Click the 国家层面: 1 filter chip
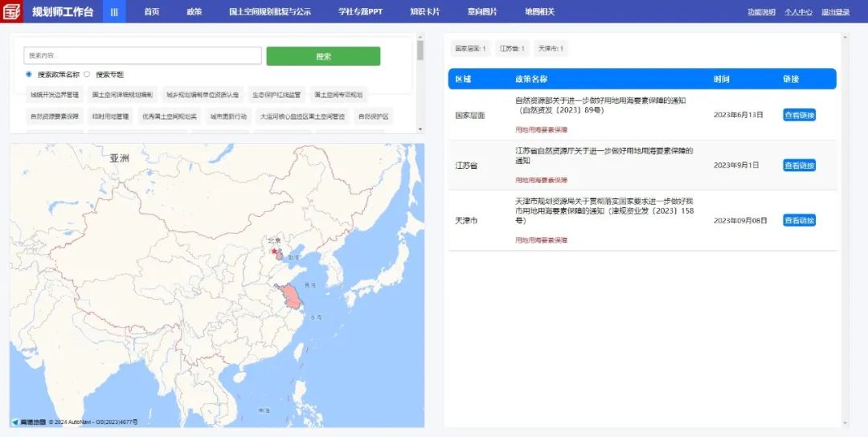Image resolution: width=868 pixels, height=437 pixels. (x=470, y=49)
